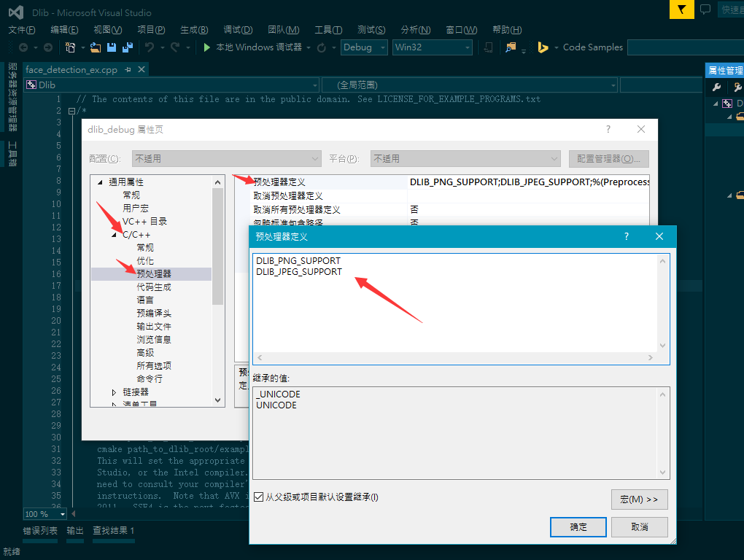Screen dimensions: 744x560
Task: Click the 预处理器定义 property value cell
Action: (x=529, y=182)
